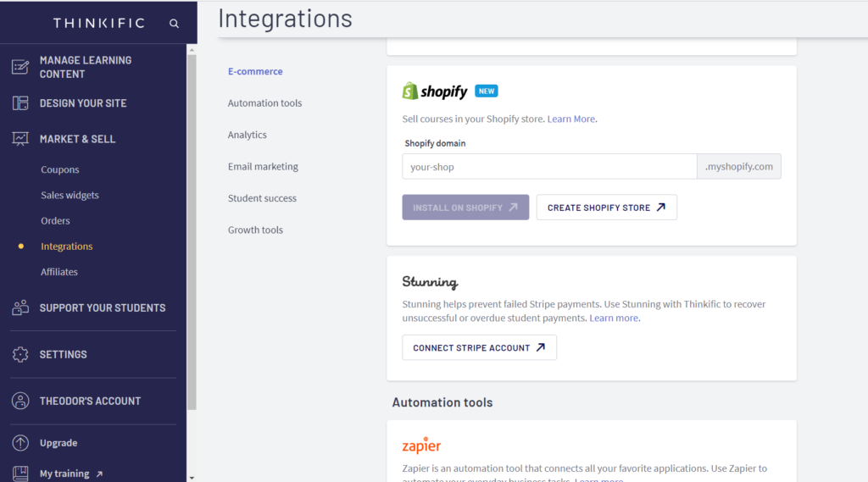The image size is (868, 482).
Task: Jump to Email marketing category
Action: click(x=263, y=167)
